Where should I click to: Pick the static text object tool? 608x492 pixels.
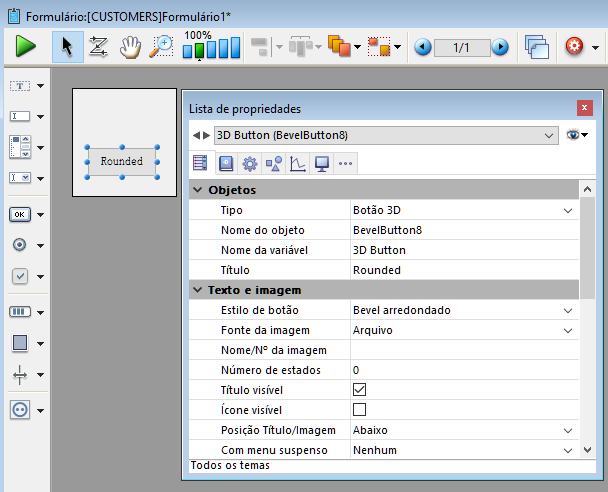[x=20, y=86]
